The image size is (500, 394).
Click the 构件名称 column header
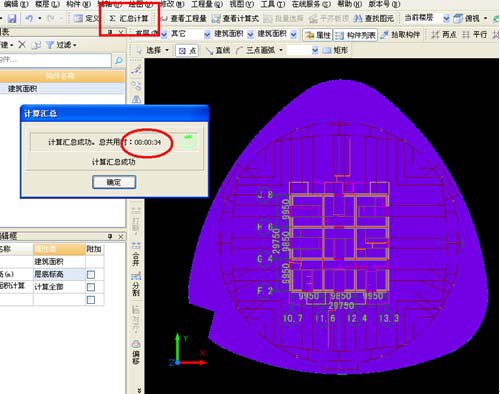62,76
